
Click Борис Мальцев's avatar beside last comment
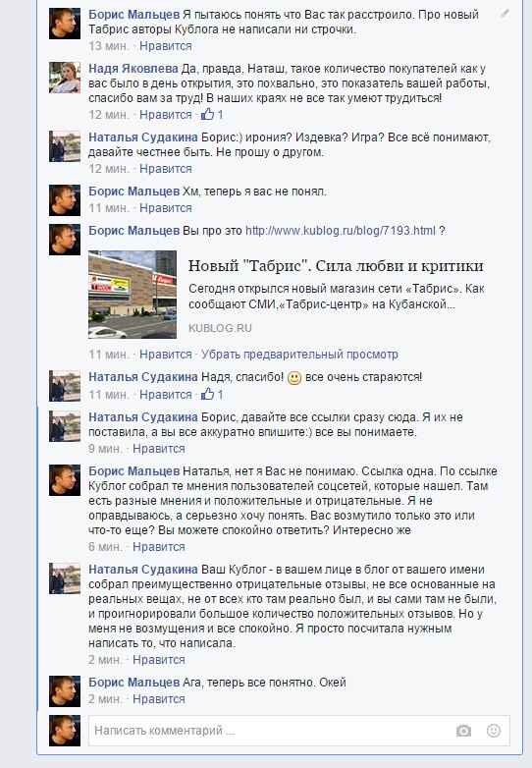65,691
